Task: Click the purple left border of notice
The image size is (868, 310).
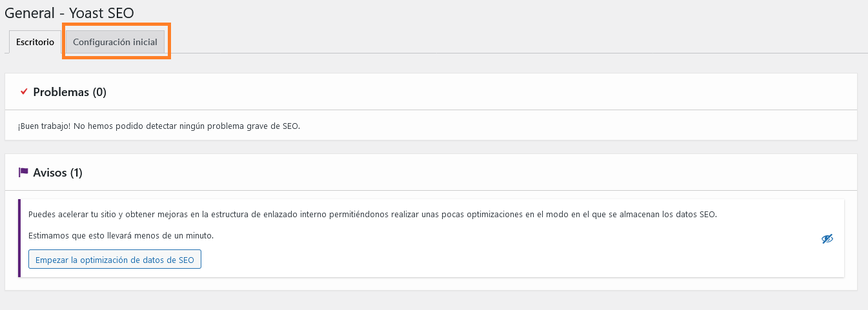Action: click(x=19, y=238)
